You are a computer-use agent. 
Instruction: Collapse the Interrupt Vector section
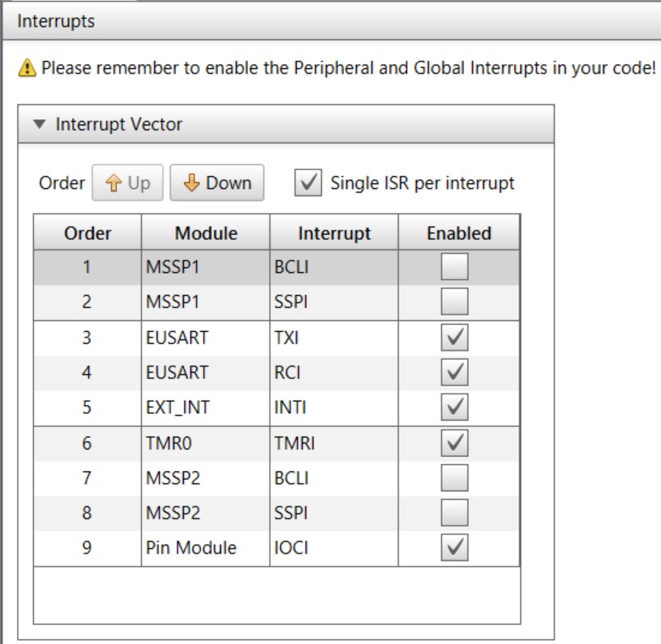[39, 125]
